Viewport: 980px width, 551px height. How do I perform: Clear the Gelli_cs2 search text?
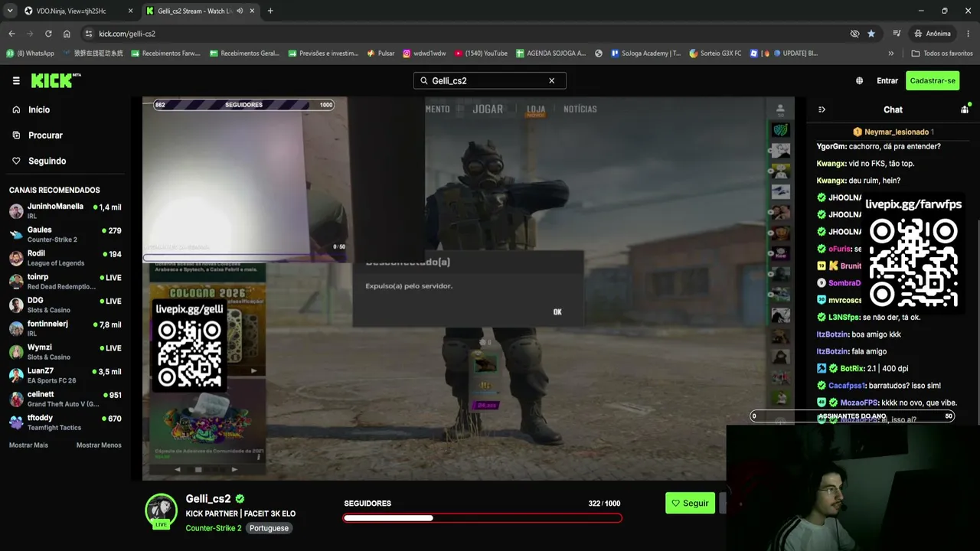551,80
